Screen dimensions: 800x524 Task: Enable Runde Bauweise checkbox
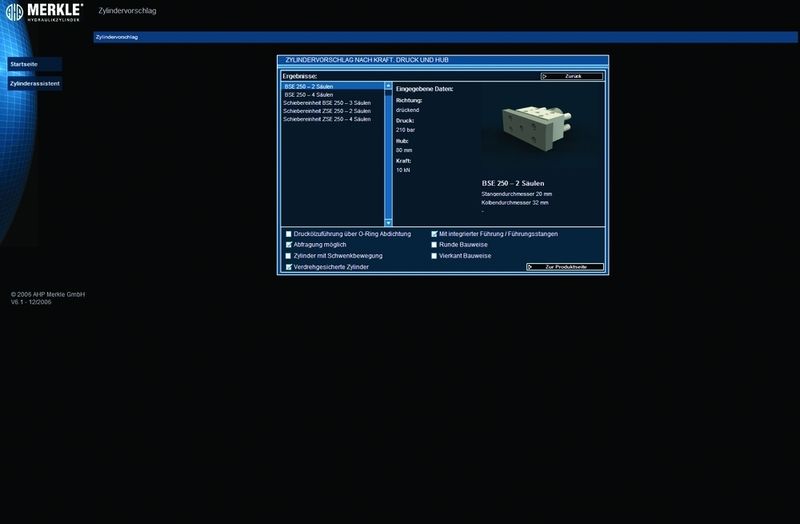(x=434, y=245)
